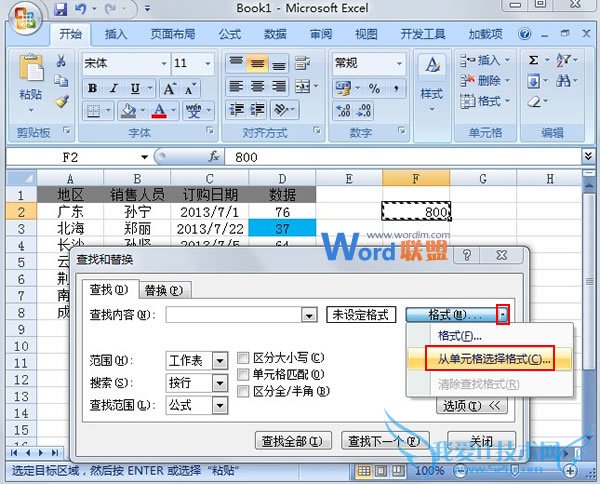Screen dimensions: 600x484
Task: Choose 从单元格选择格式 menu item
Action: [x=490, y=359]
